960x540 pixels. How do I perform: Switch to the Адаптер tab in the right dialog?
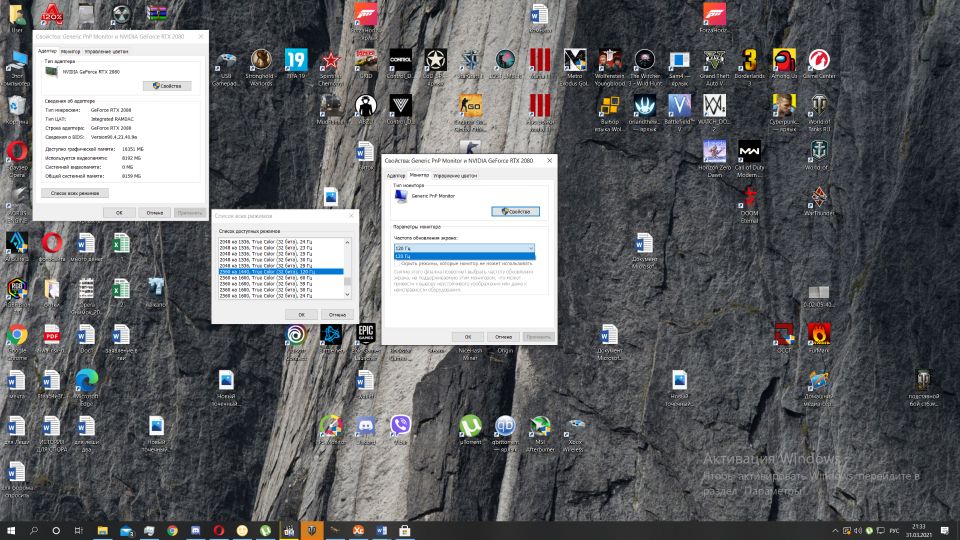396,175
